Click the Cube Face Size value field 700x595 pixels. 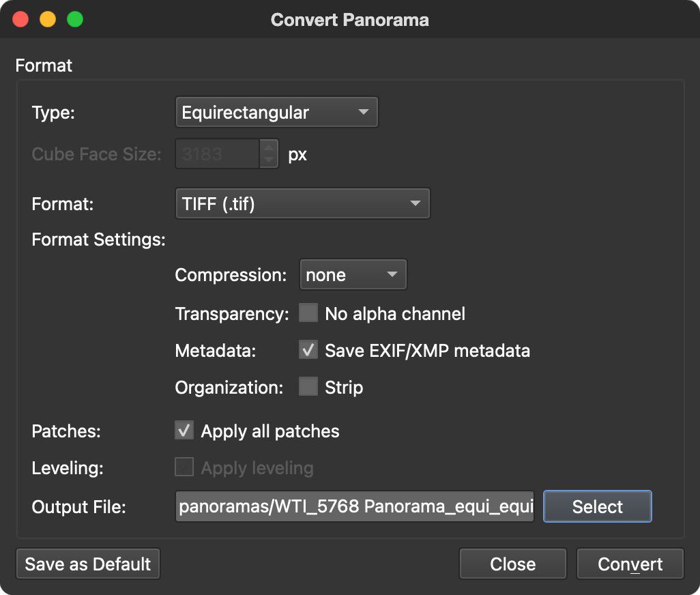pos(218,154)
